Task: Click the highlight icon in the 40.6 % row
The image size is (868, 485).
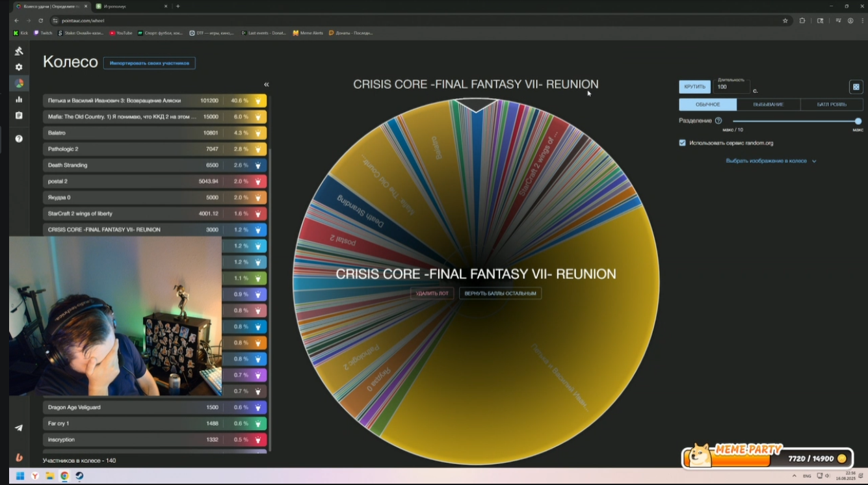Action: [258, 101]
